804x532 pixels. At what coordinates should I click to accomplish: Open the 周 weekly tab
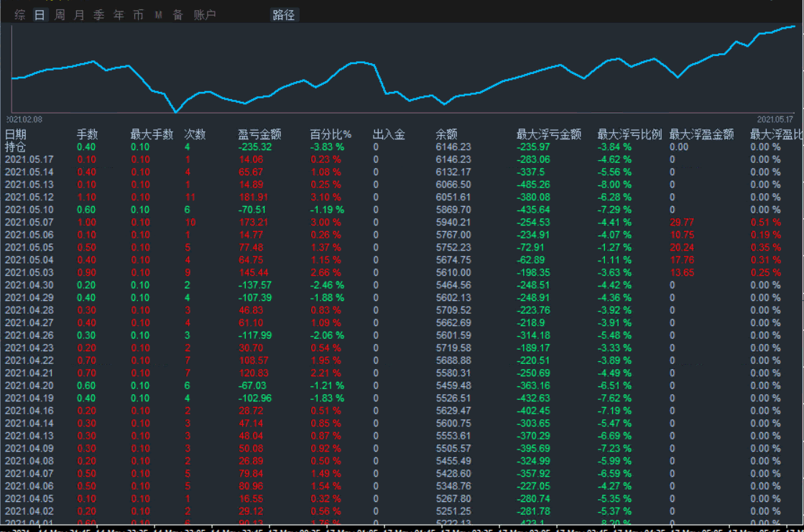60,15
